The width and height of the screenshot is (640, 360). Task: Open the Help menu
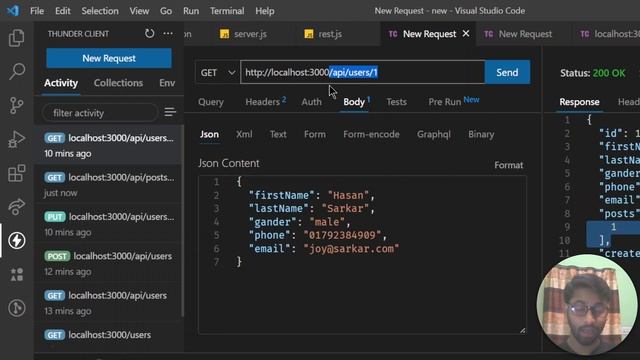click(x=265, y=11)
